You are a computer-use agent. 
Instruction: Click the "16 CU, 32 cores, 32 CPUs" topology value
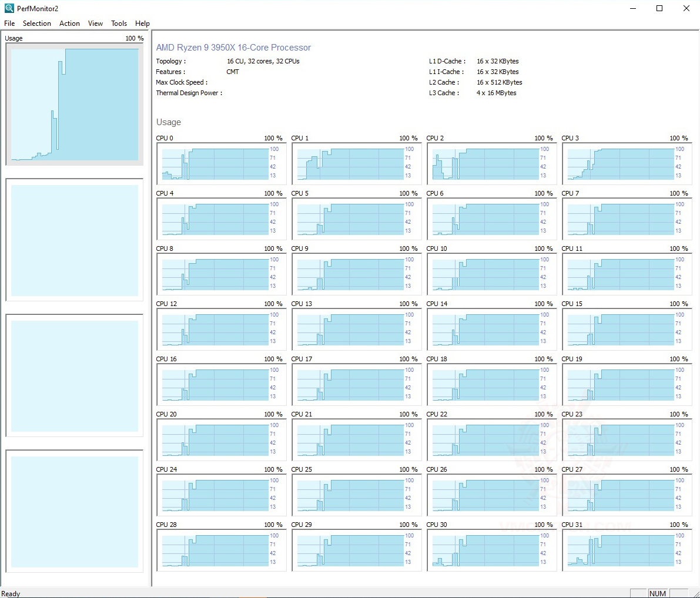pyautogui.click(x=263, y=61)
